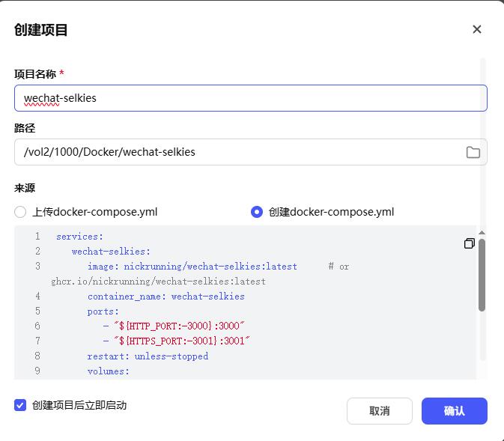The height and width of the screenshot is (441, 504).
Task: Click the 'ports:' line
Action: click(103, 311)
